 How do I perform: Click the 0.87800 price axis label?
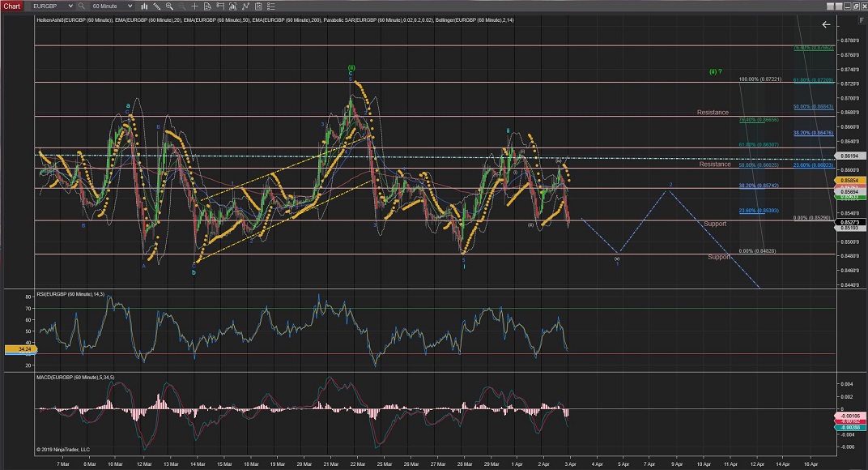(849, 41)
